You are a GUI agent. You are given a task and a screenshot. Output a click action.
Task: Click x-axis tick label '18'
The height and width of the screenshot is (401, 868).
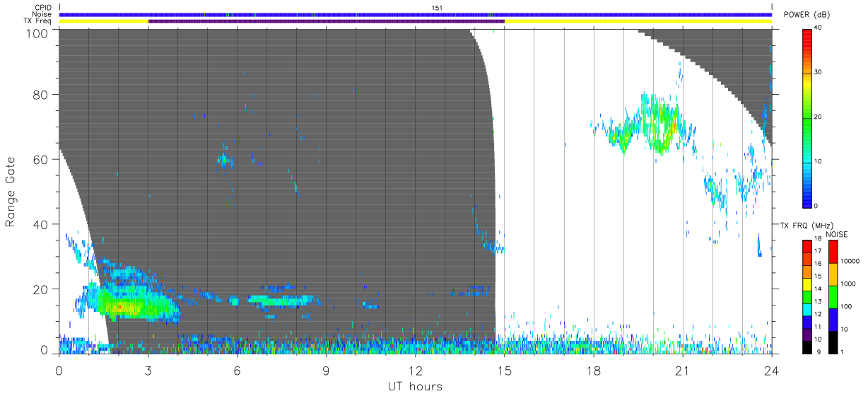593,371
